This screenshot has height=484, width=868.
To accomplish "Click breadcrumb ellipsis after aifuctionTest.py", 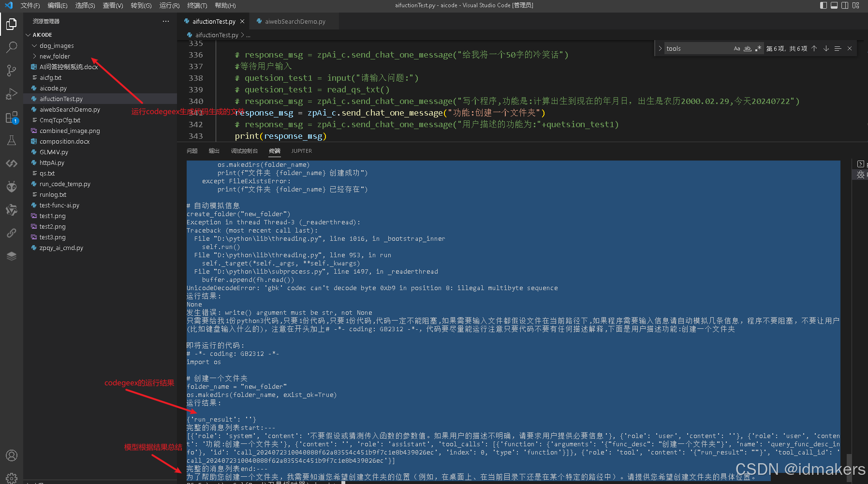I will [248, 35].
